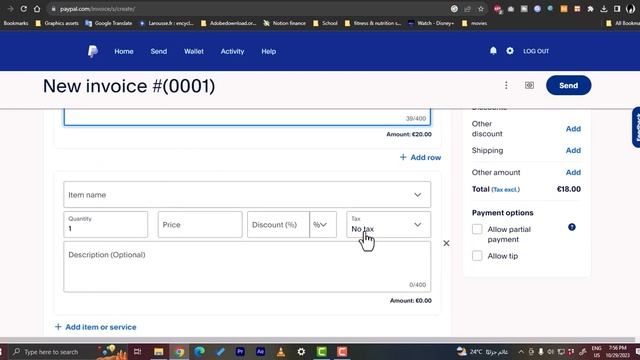Go to the browser home page icon
Viewport: 640px width, 360px height.
[37, 9]
